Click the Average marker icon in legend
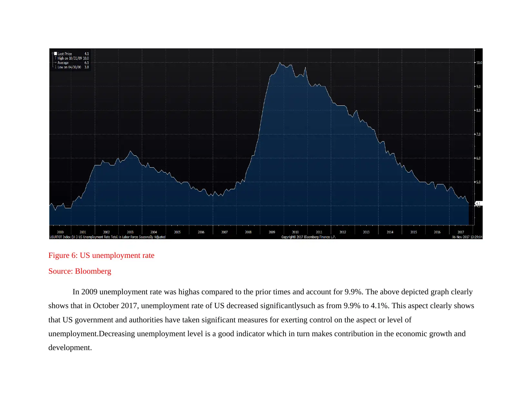 coord(55,63)
